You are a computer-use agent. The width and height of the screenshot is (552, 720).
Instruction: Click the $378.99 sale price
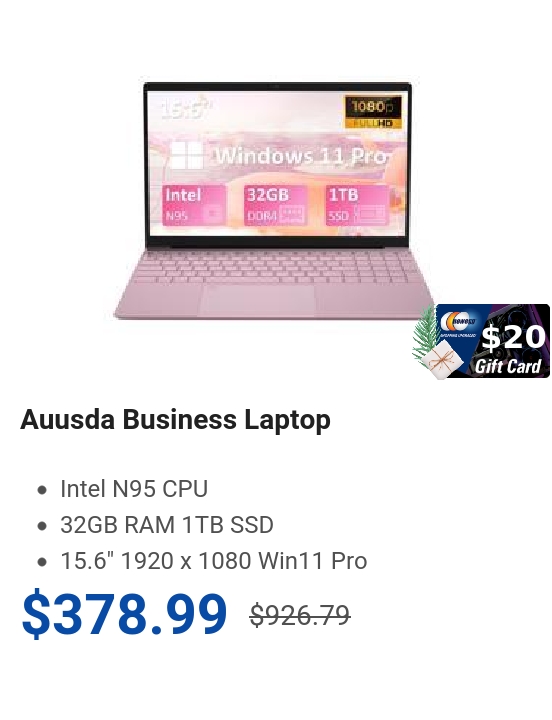124,614
